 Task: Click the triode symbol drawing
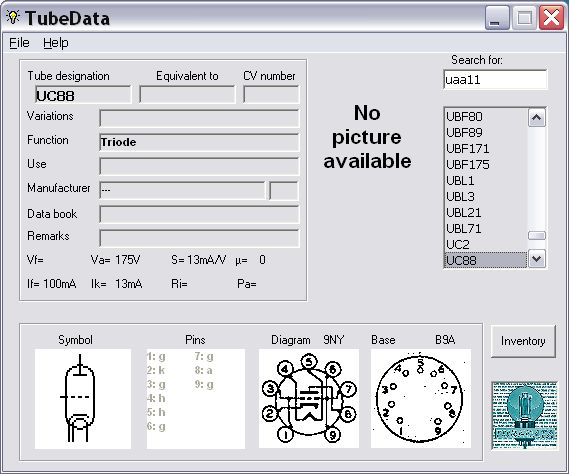(x=83, y=399)
